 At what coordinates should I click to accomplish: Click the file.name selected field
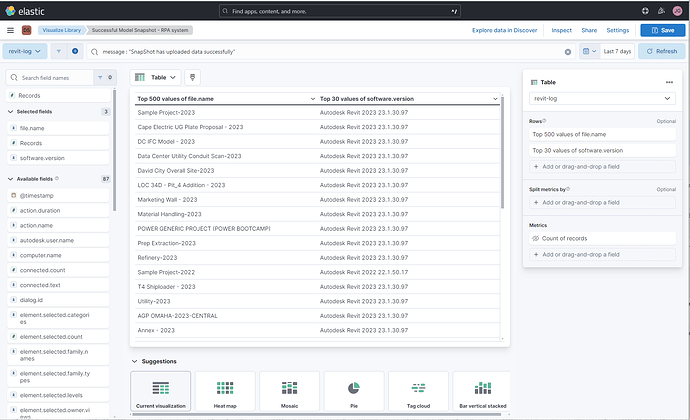pos(58,129)
